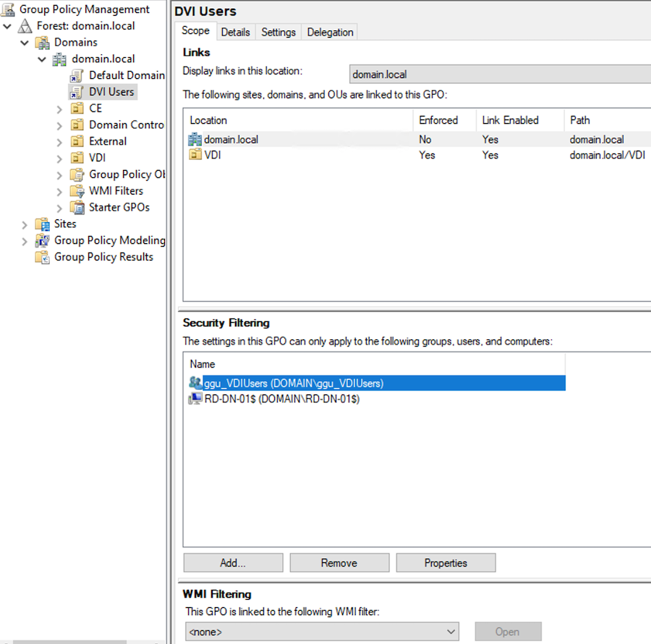This screenshot has height=644, width=651.
Task: Click the Properties button
Action: click(x=446, y=563)
